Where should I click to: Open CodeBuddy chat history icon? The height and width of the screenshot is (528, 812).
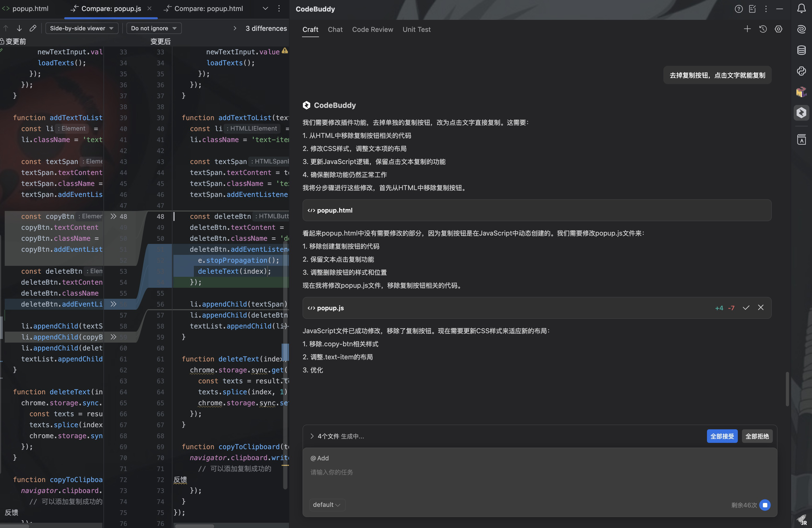tap(763, 29)
